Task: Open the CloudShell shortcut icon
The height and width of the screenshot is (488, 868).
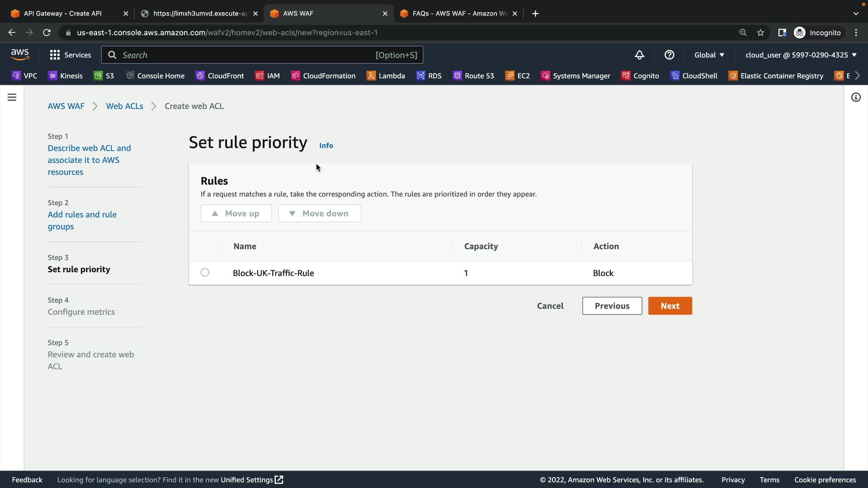Action: 675,75
